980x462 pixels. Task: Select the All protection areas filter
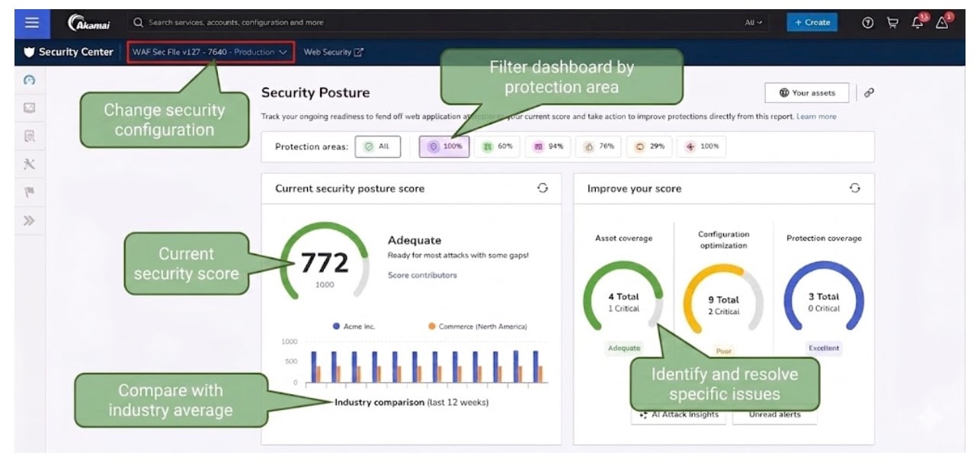click(379, 146)
